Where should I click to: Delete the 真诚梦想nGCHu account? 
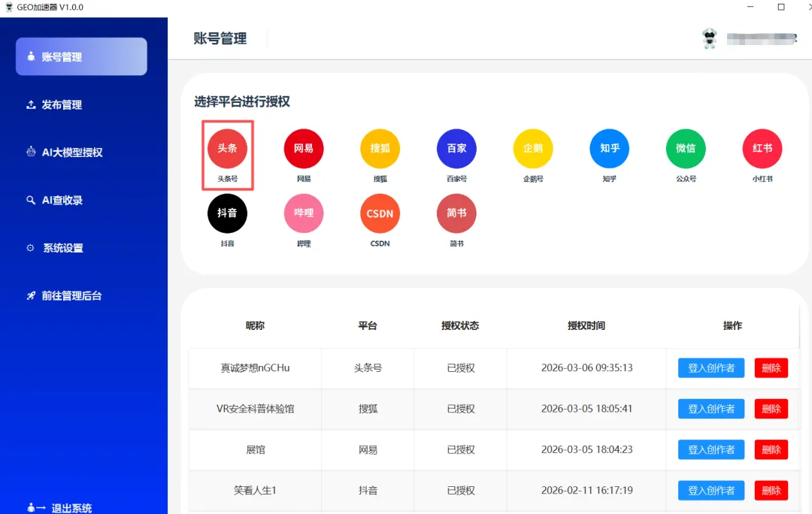(771, 368)
